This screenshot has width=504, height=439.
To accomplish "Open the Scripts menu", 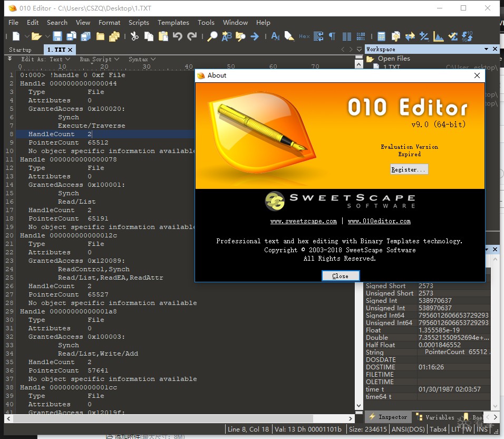I will point(139,23).
